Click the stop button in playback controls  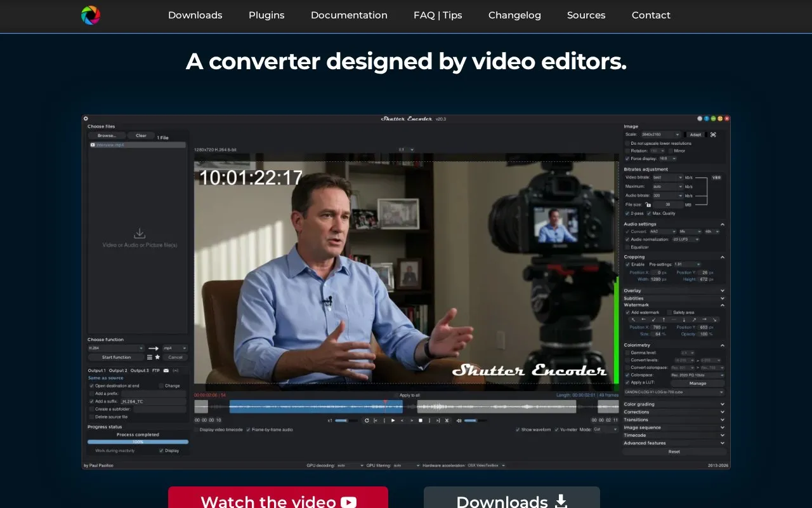pos(420,420)
